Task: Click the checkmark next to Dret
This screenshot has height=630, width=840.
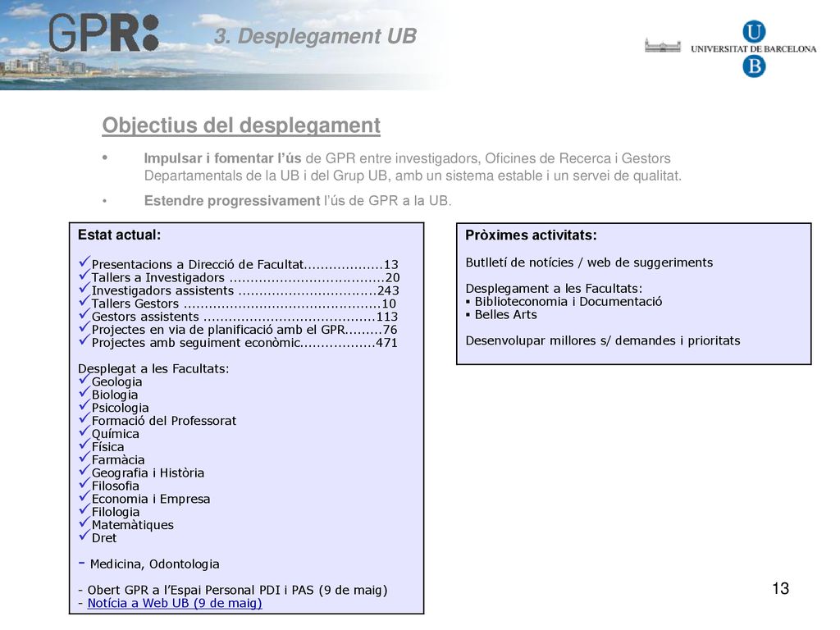Action: [84, 536]
